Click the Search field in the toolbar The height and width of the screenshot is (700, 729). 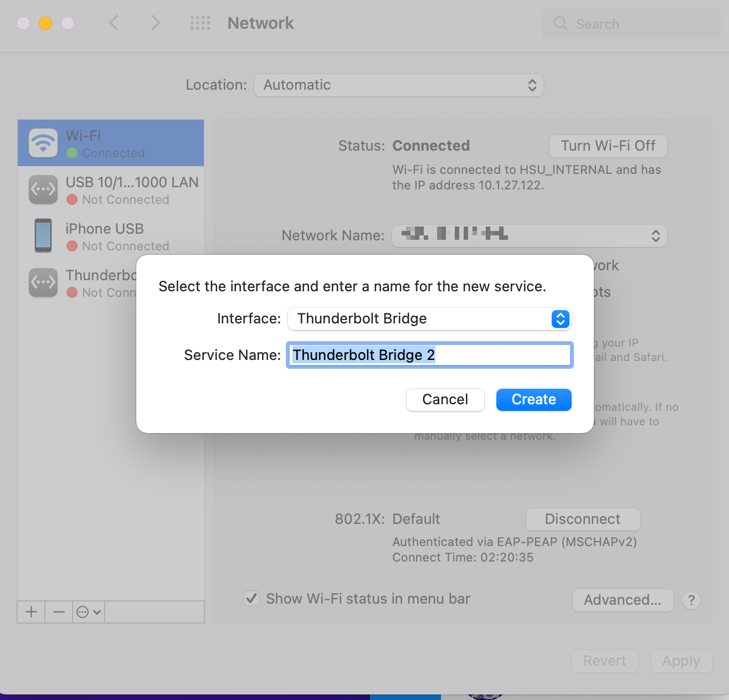[632, 24]
